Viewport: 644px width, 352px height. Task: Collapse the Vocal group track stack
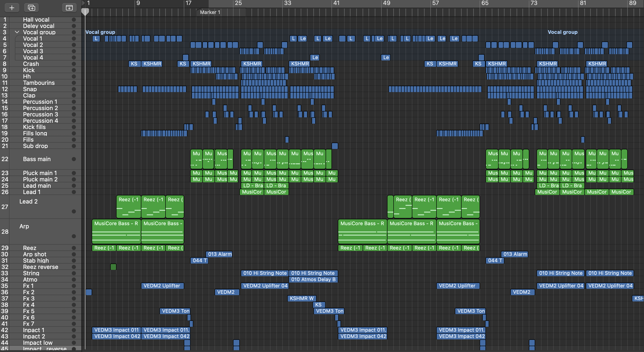pos(17,32)
